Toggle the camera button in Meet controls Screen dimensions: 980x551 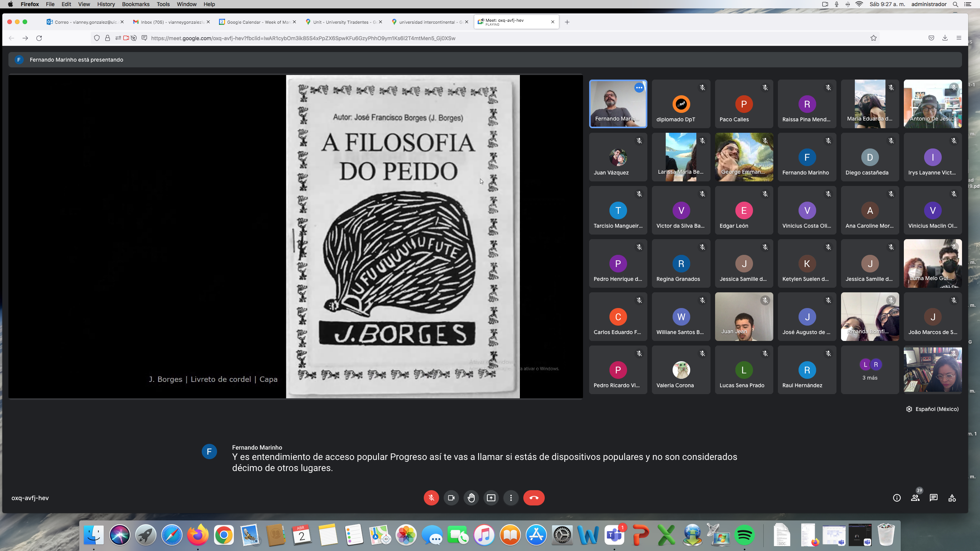[451, 498]
